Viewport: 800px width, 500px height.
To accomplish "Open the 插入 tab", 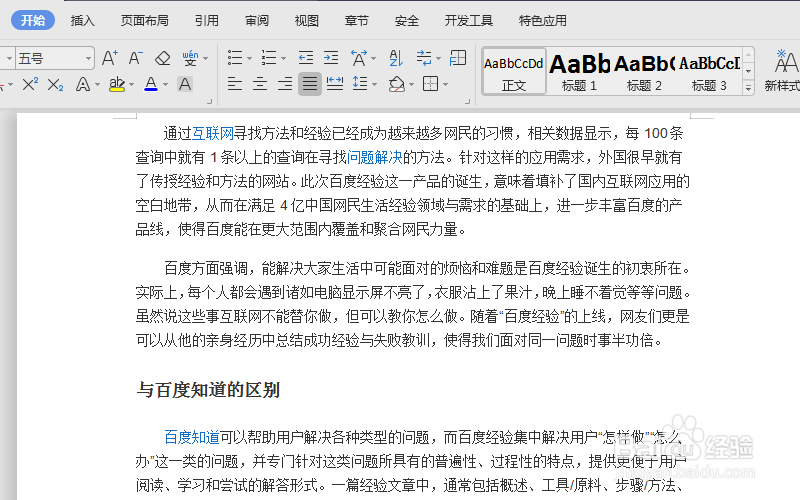I will click(83, 20).
